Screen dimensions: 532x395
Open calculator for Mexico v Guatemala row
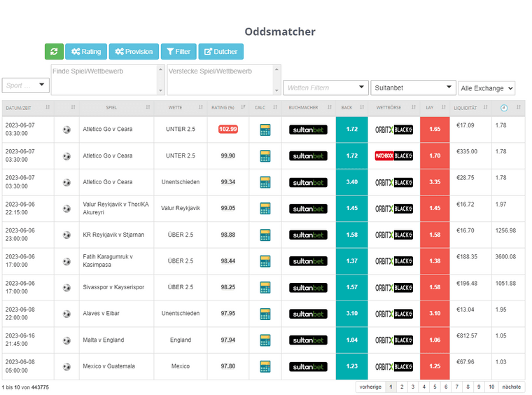point(265,366)
